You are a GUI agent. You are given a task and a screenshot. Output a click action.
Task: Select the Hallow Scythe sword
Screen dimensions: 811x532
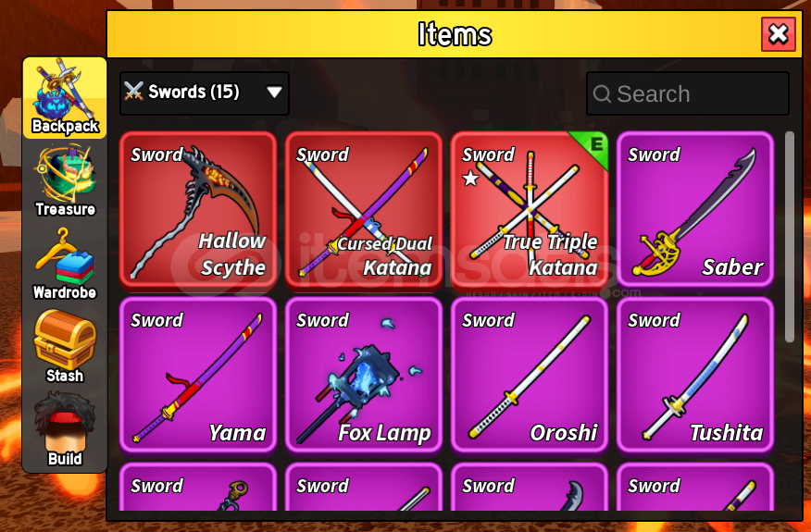pyautogui.click(x=198, y=209)
